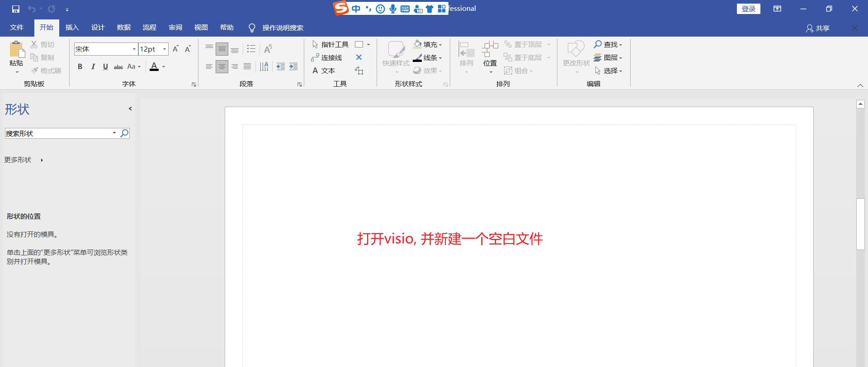
Task: Select the text block tool
Action: 359,71
